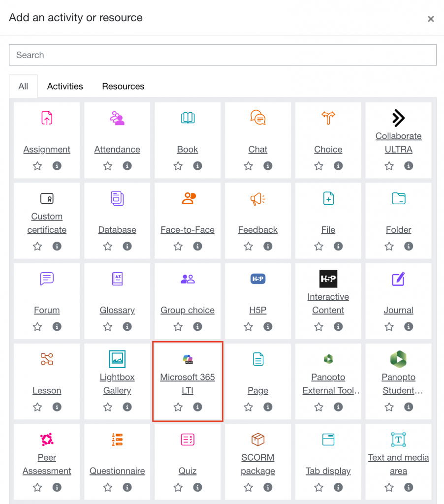Image resolution: width=444 pixels, height=504 pixels.
Task: Click the Microsoft 365 LTI icon
Action: click(x=188, y=359)
